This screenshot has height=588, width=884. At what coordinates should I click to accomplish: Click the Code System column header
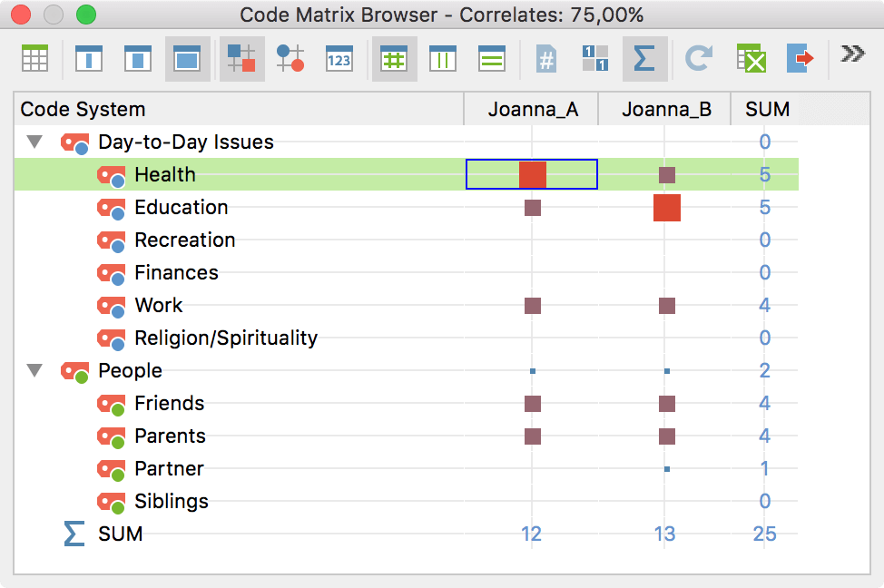pyautogui.click(x=239, y=109)
